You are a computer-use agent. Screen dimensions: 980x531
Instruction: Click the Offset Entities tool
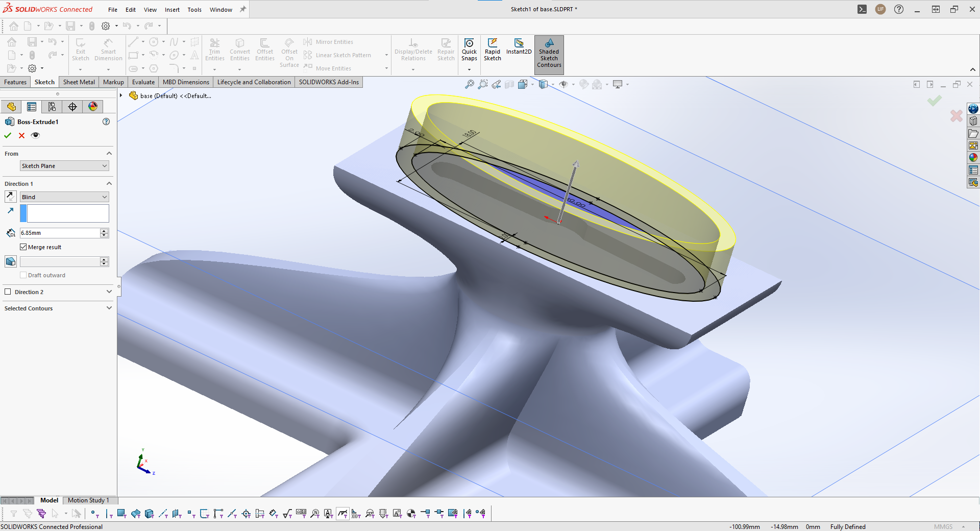(265, 50)
